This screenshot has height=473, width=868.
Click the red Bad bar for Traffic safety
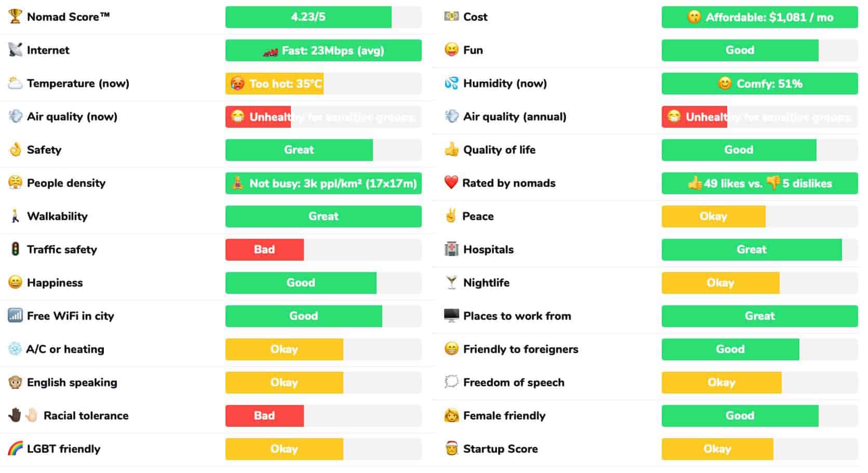point(264,250)
